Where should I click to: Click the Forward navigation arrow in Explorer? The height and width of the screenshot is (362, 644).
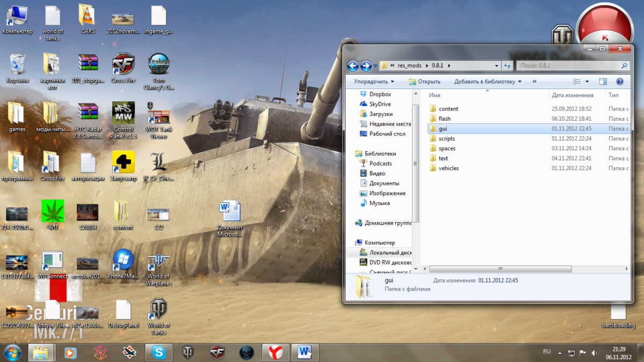pyautogui.click(x=366, y=65)
